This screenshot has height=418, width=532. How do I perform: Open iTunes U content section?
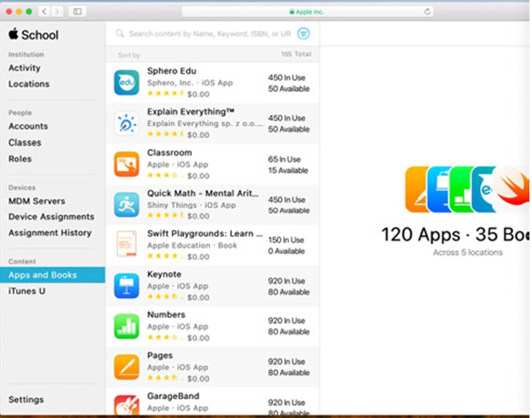(x=27, y=291)
